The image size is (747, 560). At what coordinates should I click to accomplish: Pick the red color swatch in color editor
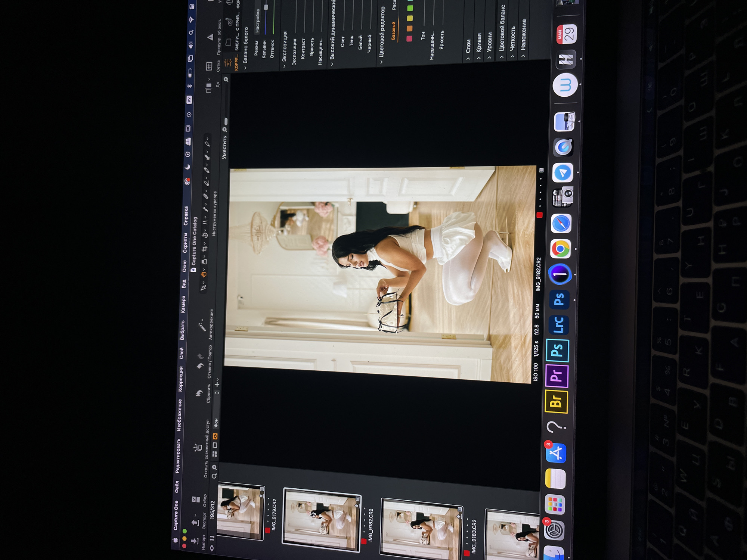click(x=409, y=38)
